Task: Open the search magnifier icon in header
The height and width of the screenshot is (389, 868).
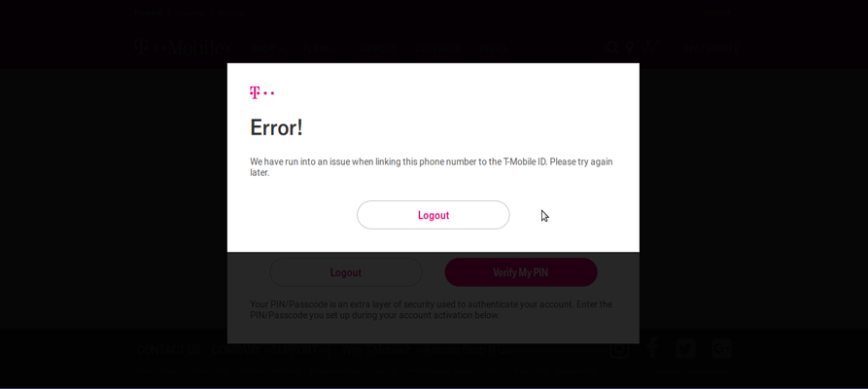Action: click(x=611, y=48)
